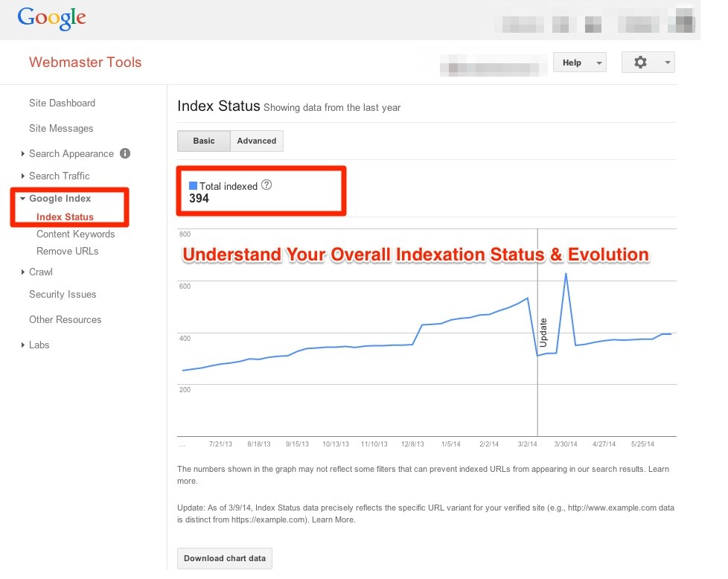Open the settings gear menu
The height and width of the screenshot is (579, 728).
(x=640, y=63)
